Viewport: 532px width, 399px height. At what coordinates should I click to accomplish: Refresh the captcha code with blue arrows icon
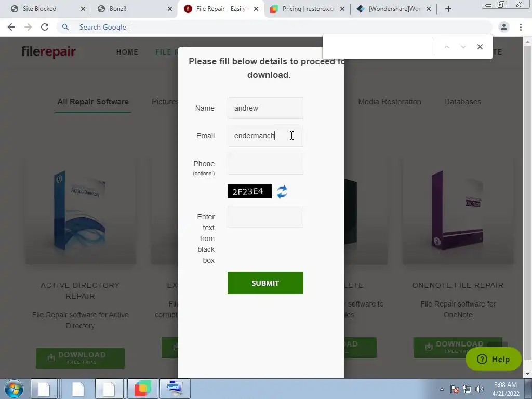click(282, 192)
